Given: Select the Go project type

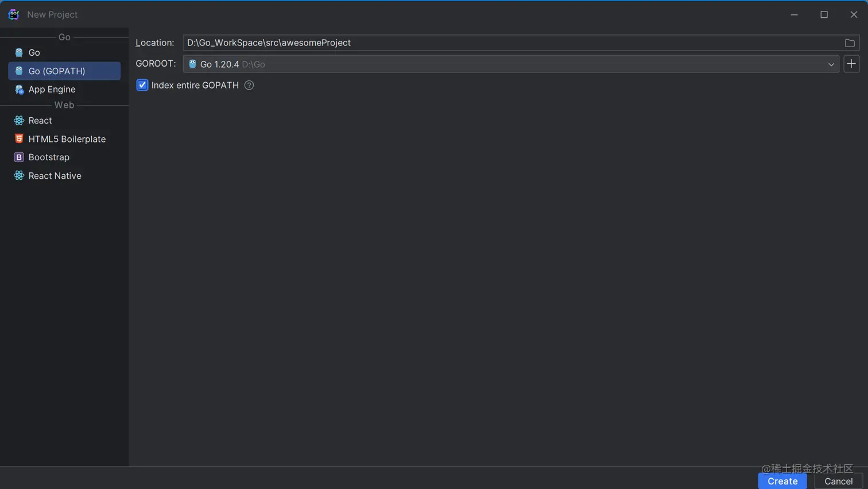Looking at the screenshot, I should pyautogui.click(x=64, y=52).
